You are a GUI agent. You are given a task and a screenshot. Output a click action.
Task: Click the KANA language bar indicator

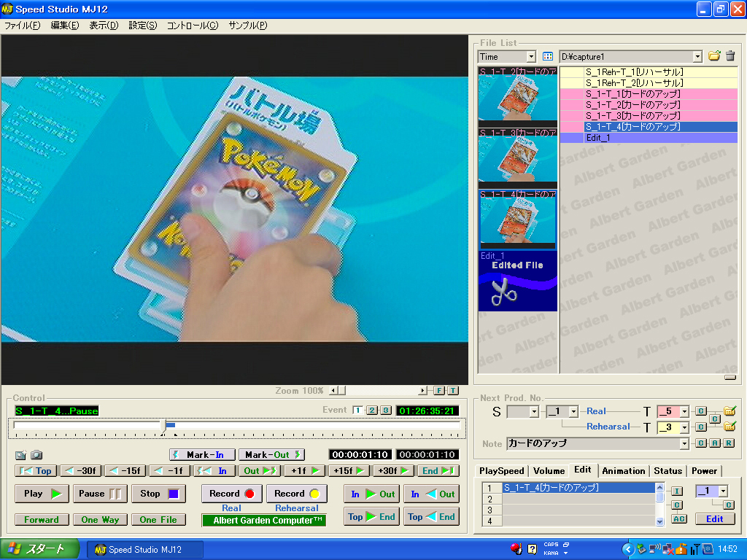click(551, 553)
